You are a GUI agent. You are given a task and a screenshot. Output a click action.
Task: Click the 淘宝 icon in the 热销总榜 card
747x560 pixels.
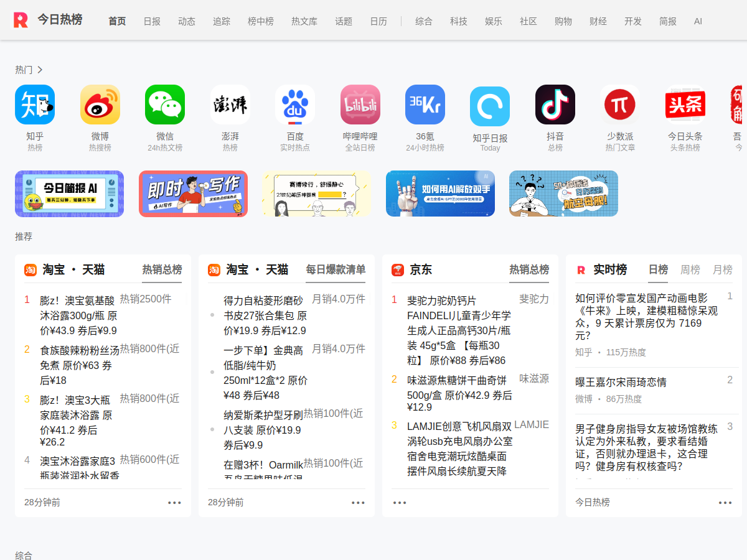click(31, 269)
